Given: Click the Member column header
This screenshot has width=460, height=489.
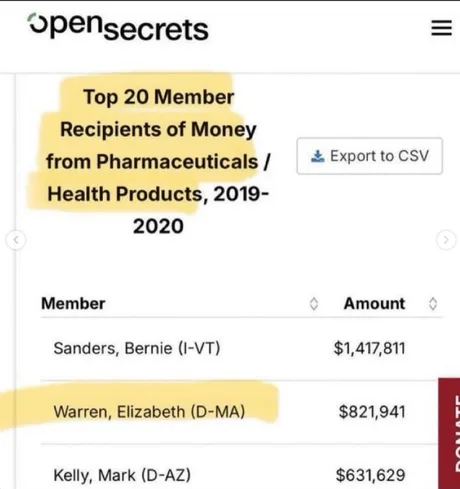Looking at the screenshot, I should (73, 304).
